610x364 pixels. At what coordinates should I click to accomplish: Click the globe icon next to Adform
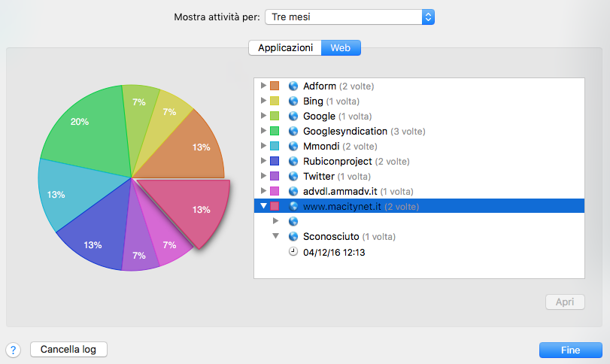coord(293,86)
